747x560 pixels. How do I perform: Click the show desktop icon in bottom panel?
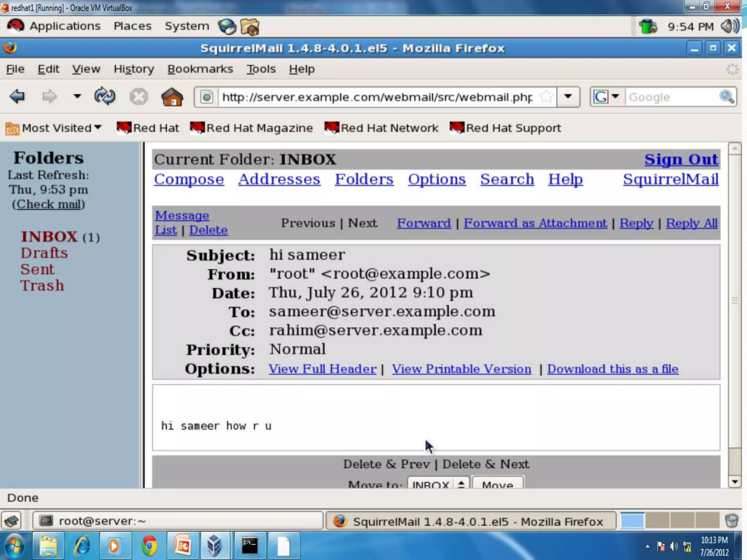12,521
